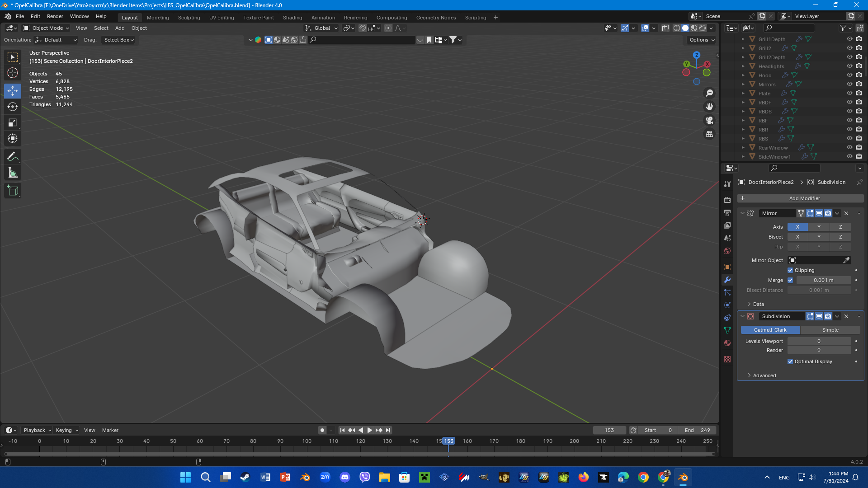Choose the Add Cube tool
Image resolution: width=868 pixels, height=488 pixels.
point(13,191)
